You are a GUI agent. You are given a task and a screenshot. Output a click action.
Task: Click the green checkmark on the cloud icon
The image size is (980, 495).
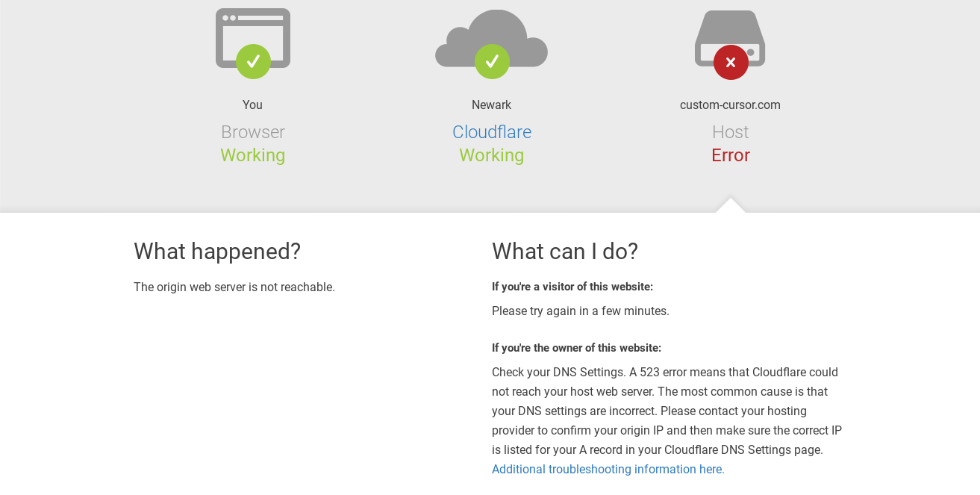point(492,61)
